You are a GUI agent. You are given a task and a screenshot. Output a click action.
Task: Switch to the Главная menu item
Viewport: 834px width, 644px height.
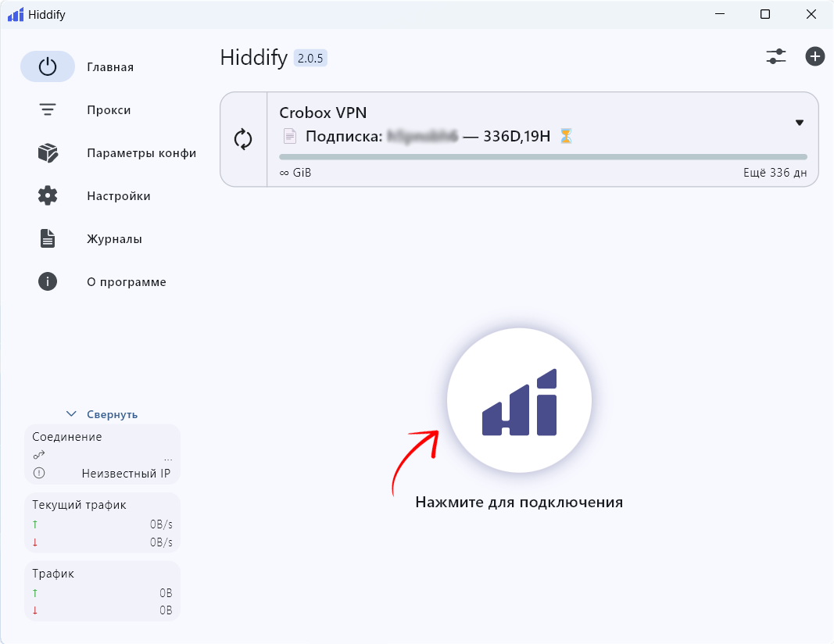click(x=110, y=66)
